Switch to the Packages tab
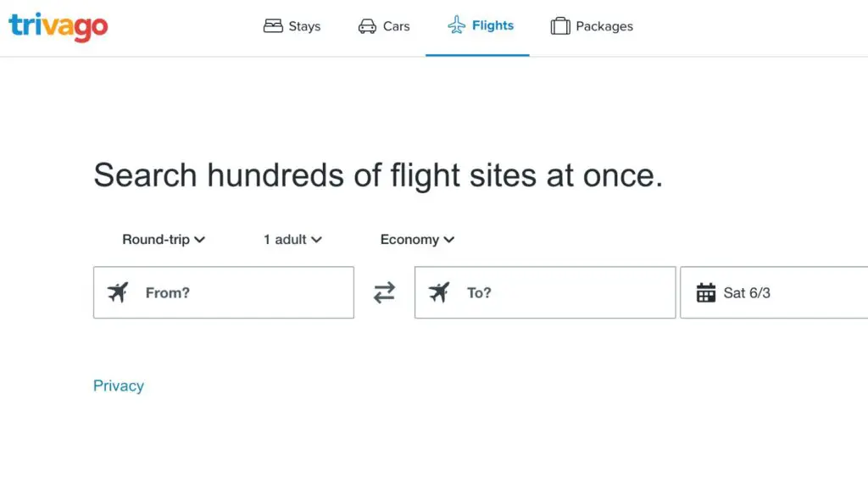The height and width of the screenshot is (488, 868). point(592,26)
